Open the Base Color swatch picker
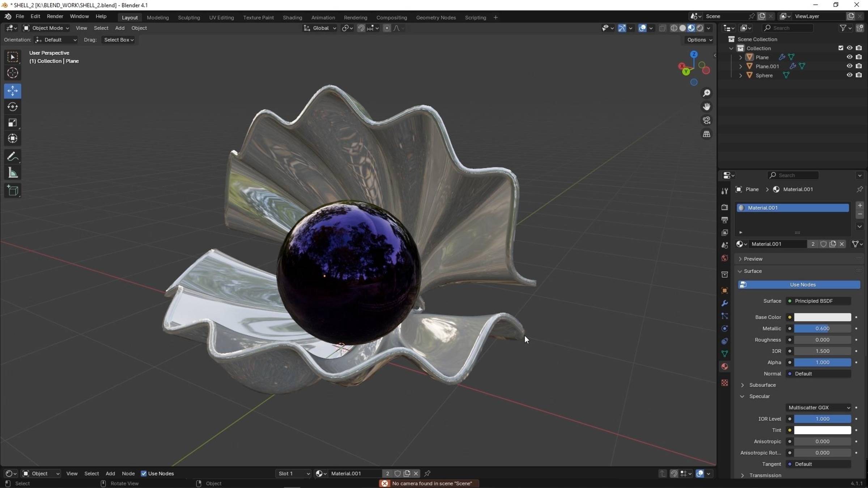868x488 pixels. pos(823,317)
